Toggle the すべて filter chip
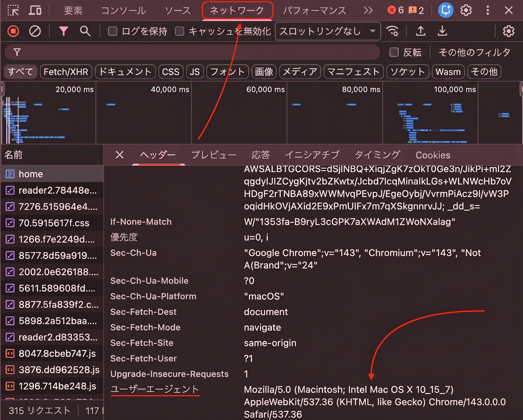This screenshot has height=420, width=523. click(x=20, y=72)
